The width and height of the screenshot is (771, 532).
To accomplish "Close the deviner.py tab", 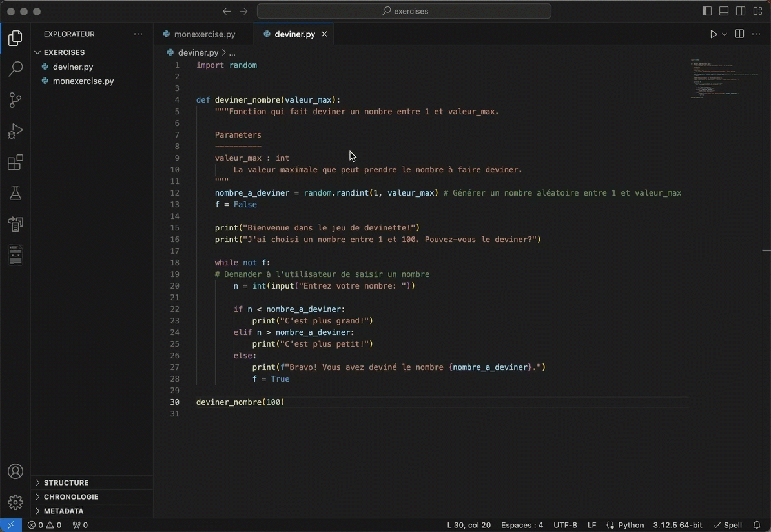I will pos(325,34).
